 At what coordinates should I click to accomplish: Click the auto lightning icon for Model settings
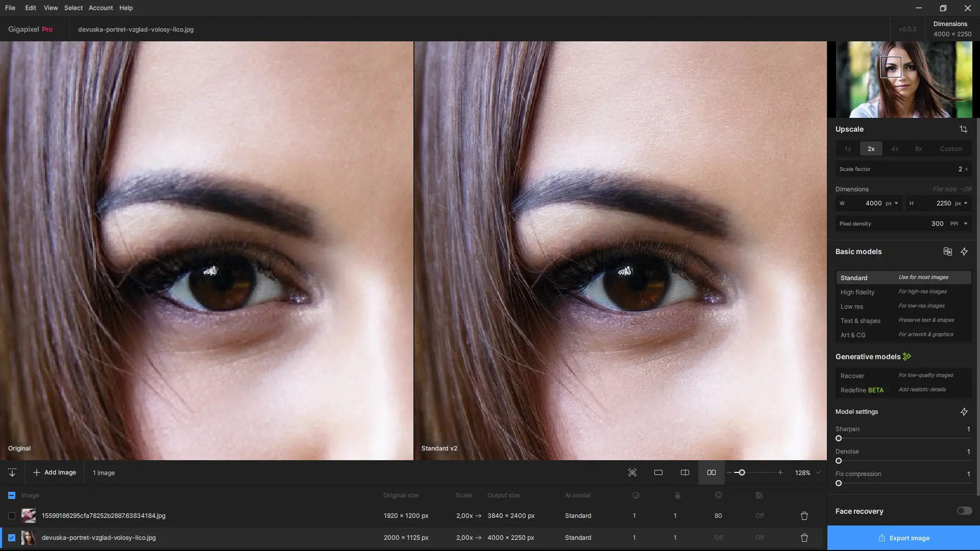click(x=964, y=412)
